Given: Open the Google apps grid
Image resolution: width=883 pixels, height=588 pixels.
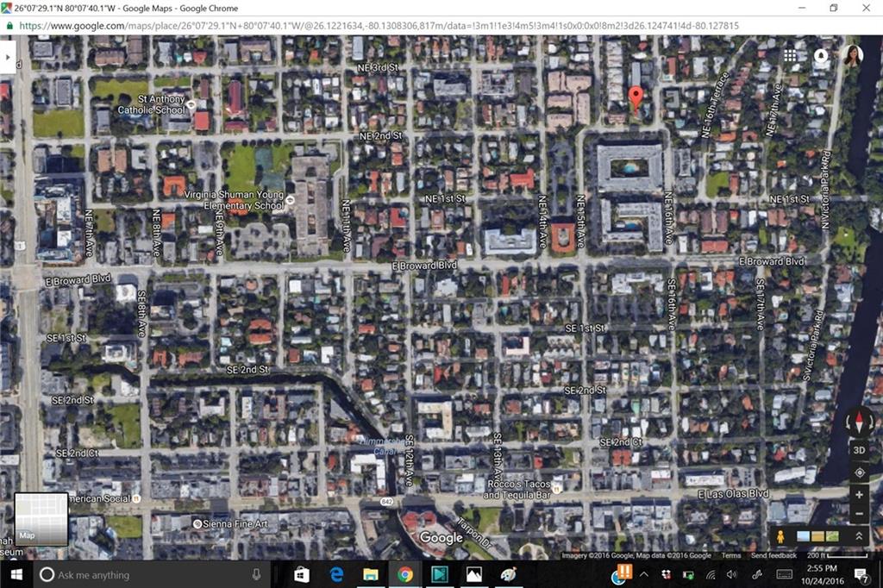Looking at the screenshot, I should pyautogui.click(x=790, y=55).
